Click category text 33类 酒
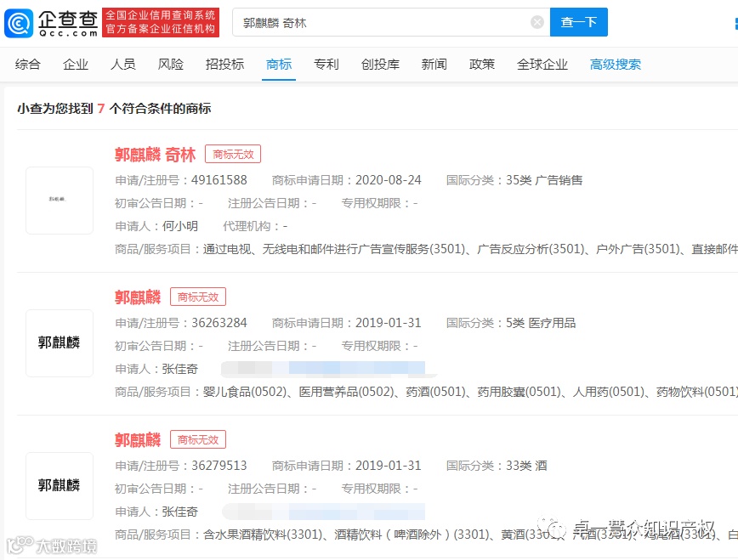This screenshot has width=738, height=560. click(x=526, y=466)
